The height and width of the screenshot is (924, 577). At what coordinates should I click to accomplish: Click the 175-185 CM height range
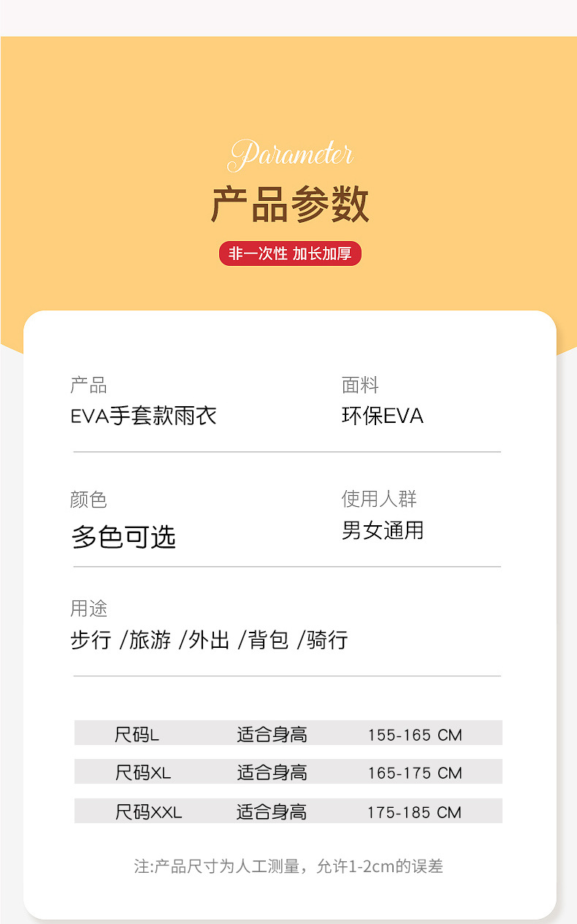point(415,812)
